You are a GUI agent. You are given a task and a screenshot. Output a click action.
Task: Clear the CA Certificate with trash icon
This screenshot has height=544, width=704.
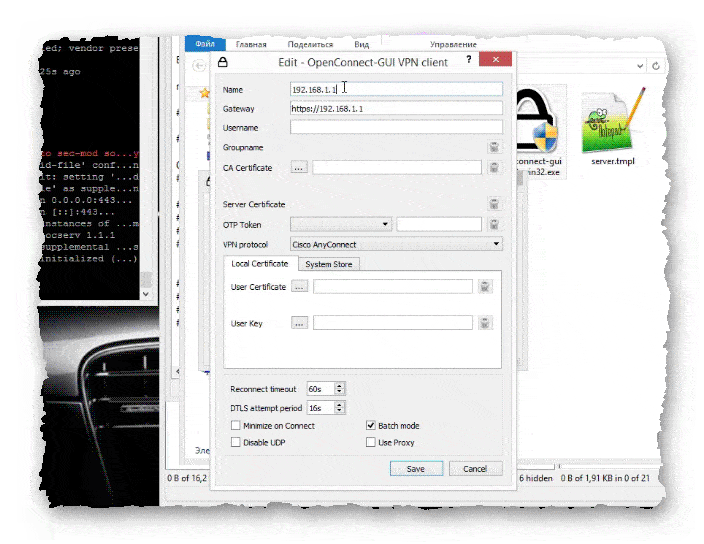[x=494, y=167]
